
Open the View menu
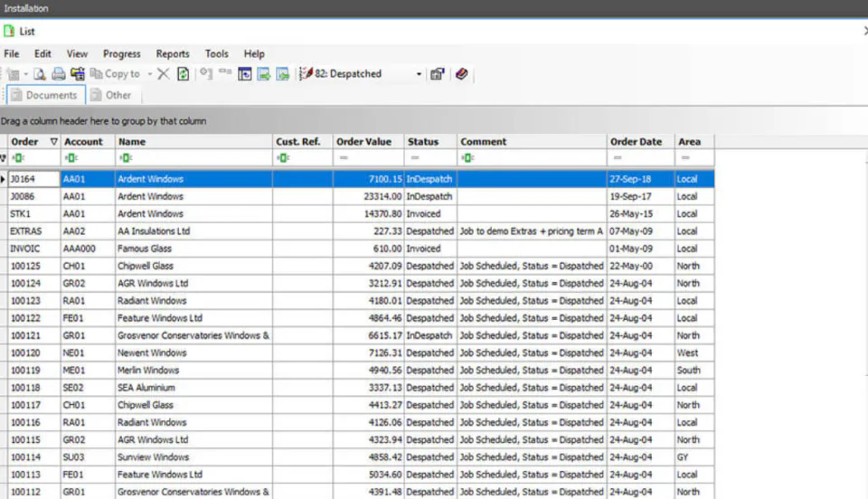tap(77, 53)
